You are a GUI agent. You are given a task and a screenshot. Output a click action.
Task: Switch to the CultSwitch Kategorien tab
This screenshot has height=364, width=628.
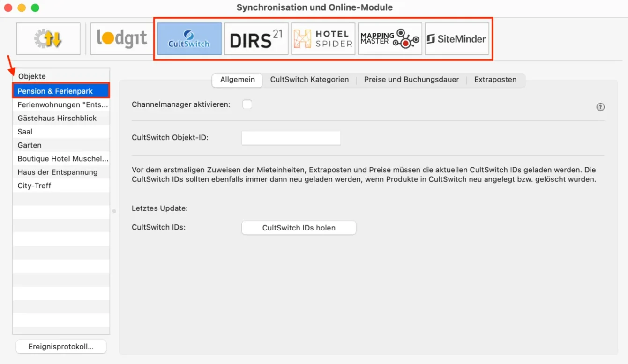tap(309, 80)
